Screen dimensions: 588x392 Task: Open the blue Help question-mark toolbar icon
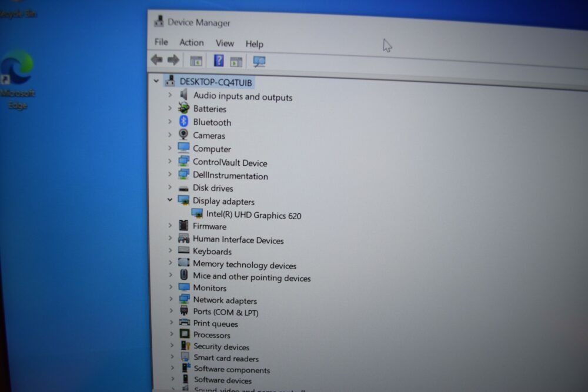tap(219, 61)
